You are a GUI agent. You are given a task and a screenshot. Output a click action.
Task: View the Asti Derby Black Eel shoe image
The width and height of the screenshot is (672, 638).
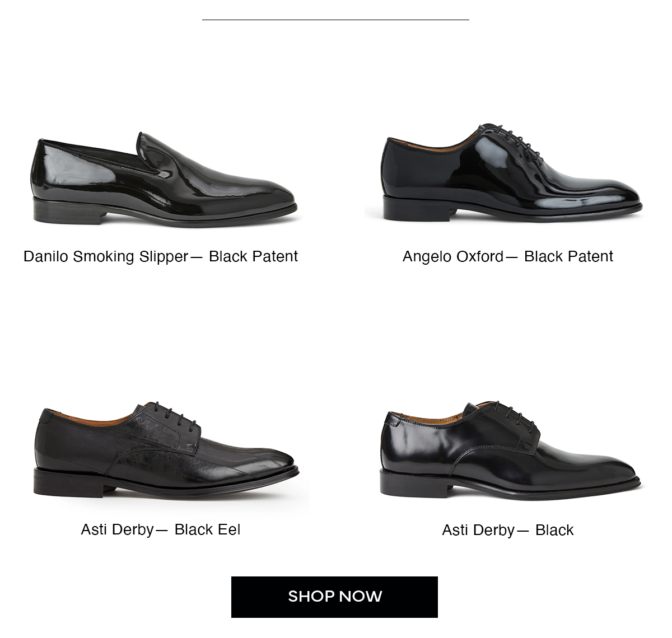[x=166, y=451]
